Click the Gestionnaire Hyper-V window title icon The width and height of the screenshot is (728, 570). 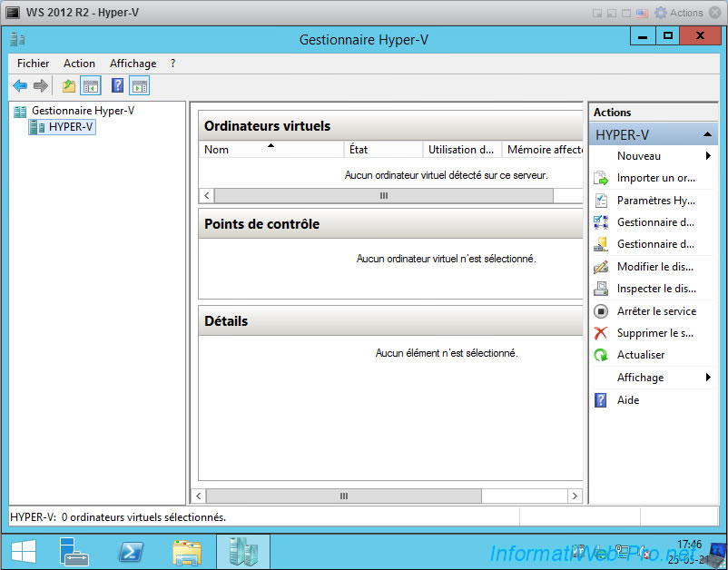point(17,39)
